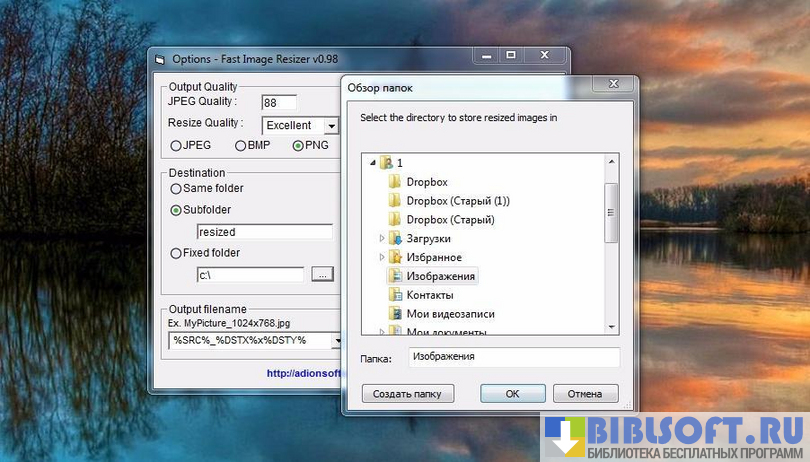Screen dimensions: 810x462
Task: Select the JPEG output format radio
Action: [176, 146]
